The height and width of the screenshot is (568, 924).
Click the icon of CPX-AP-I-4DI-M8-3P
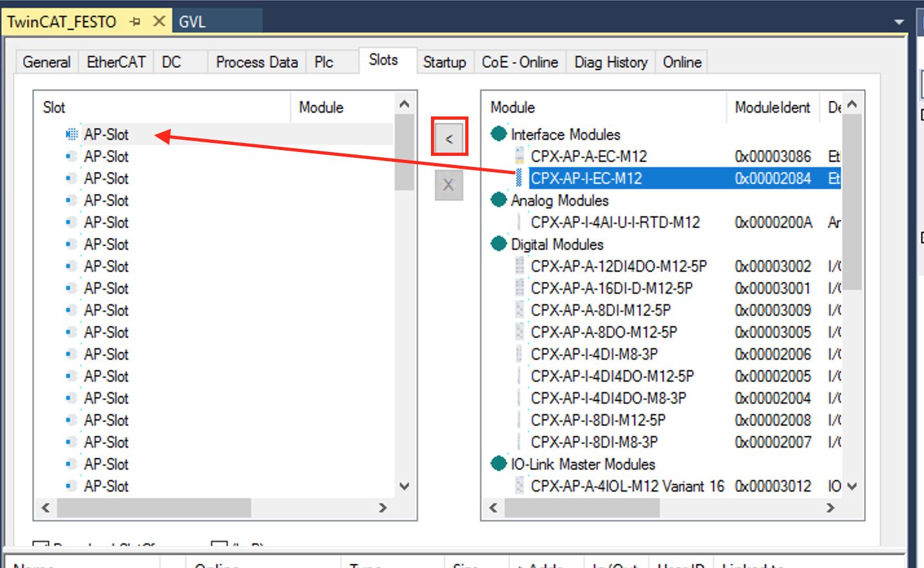pyautogui.click(x=519, y=354)
